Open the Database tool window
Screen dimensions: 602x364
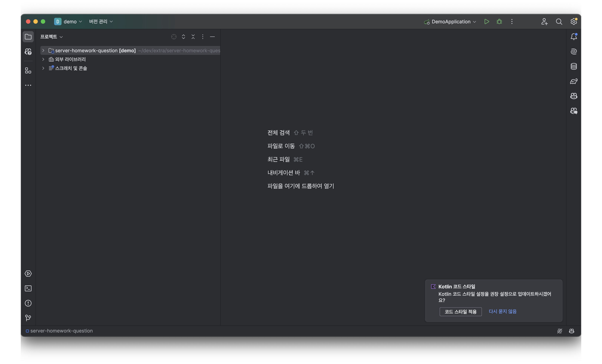tap(574, 66)
